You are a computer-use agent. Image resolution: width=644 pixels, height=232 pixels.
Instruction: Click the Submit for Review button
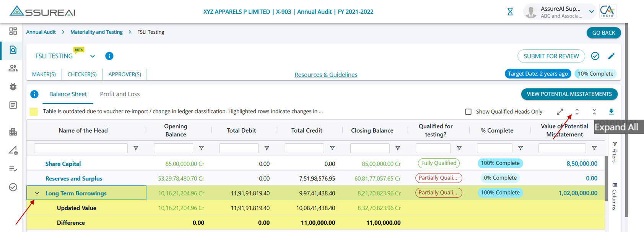tap(551, 56)
